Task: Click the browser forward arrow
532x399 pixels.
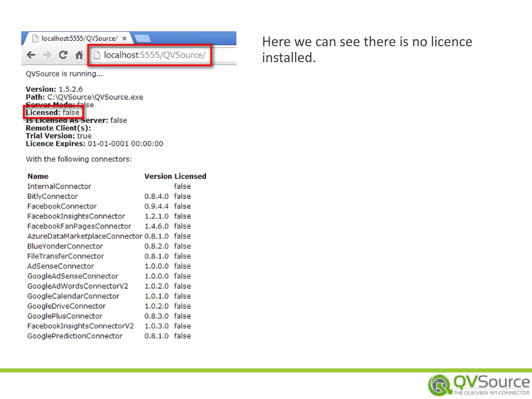Action: point(47,55)
